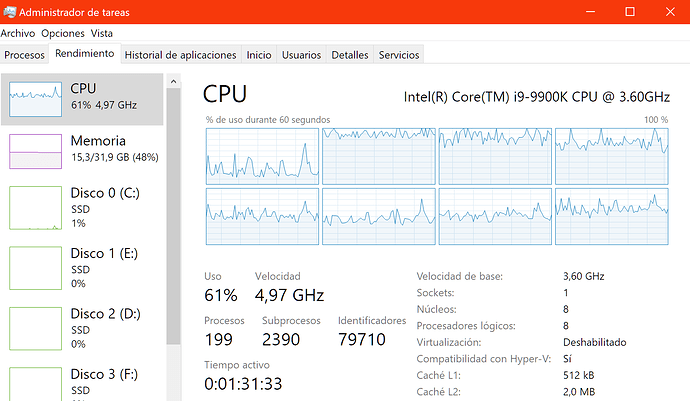Click the sidebar vertical scrollbar thumb

point(173,216)
